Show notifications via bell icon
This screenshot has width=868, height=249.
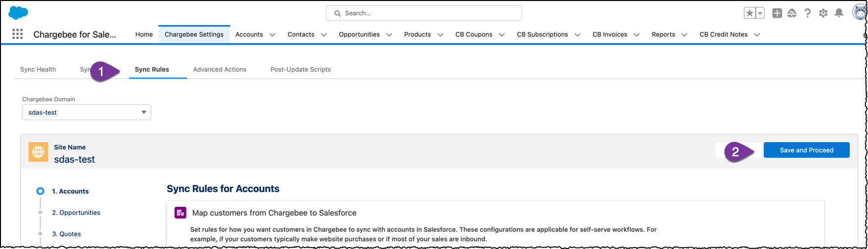coord(839,13)
